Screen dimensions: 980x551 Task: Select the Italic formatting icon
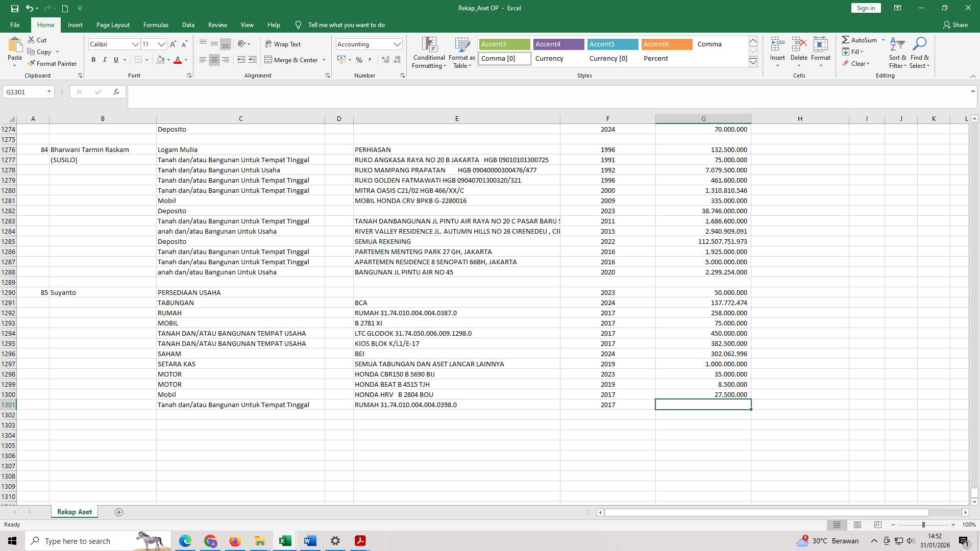105,60
